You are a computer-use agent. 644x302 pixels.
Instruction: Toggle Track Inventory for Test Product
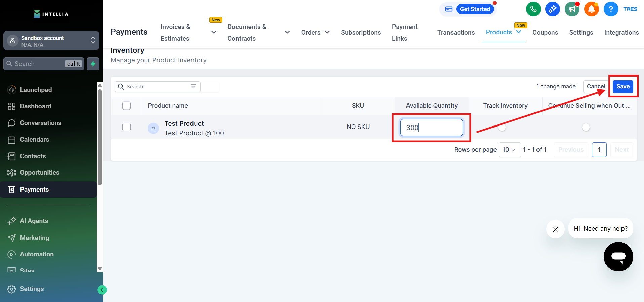pos(502,128)
